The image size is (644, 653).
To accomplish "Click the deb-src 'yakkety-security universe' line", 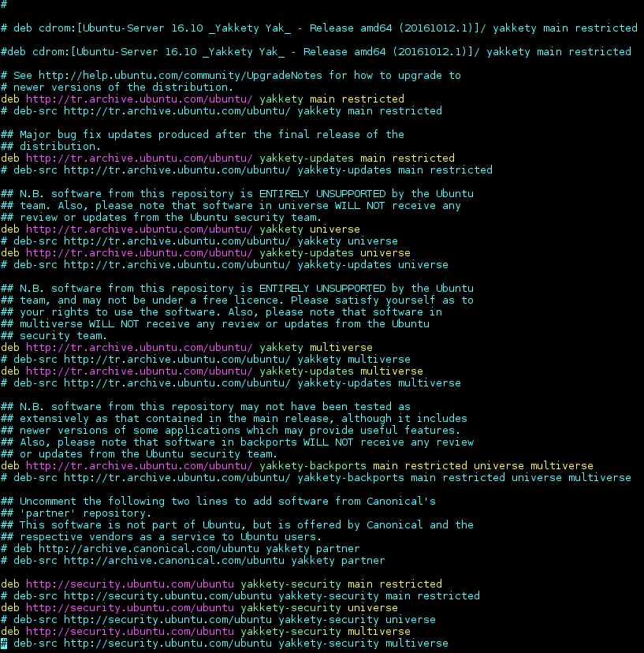I will [x=218, y=620].
